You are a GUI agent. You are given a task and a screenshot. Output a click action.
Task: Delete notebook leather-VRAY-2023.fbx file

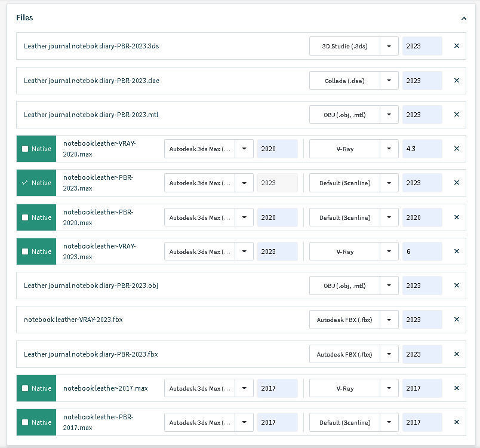point(457,320)
